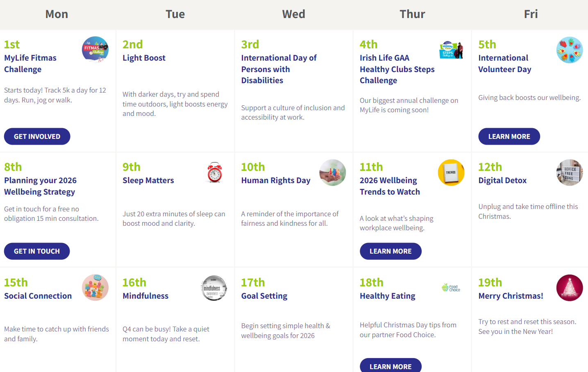Image resolution: width=588 pixels, height=372 pixels.
Task: Click the Human Rights Day circular image
Action: (x=332, y=172)
